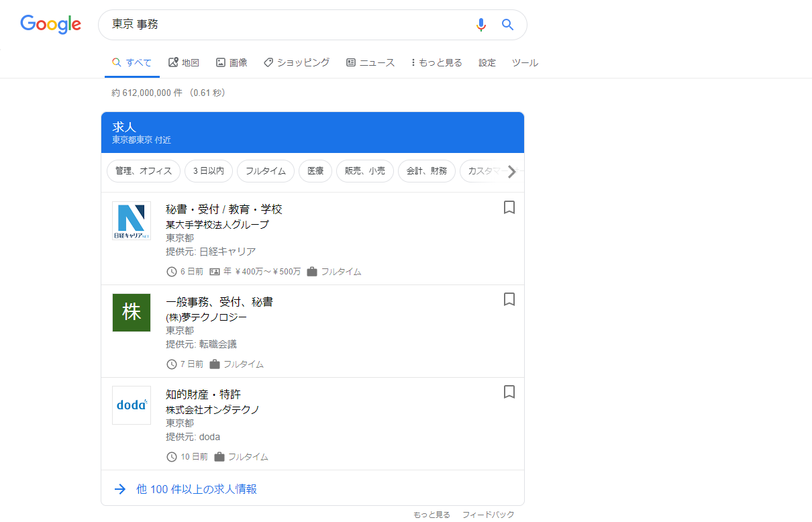
Task: Select the すべて tab
Action: point(132,62)
